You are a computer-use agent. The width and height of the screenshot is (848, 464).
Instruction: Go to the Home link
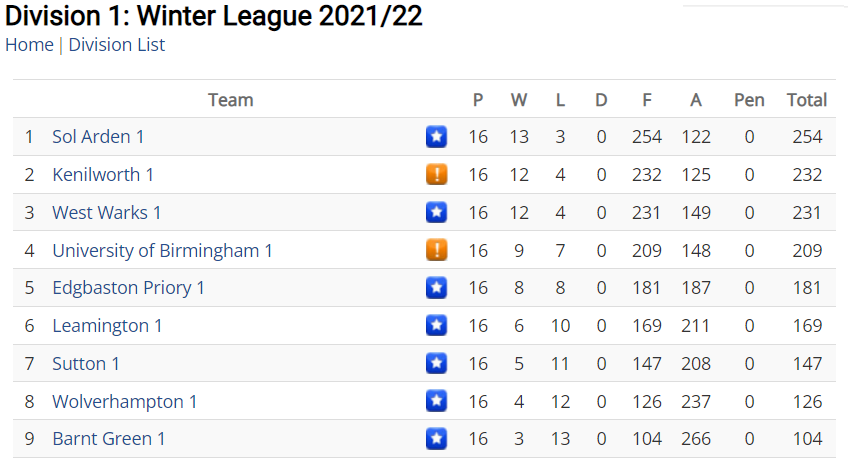tap(29, 45)
